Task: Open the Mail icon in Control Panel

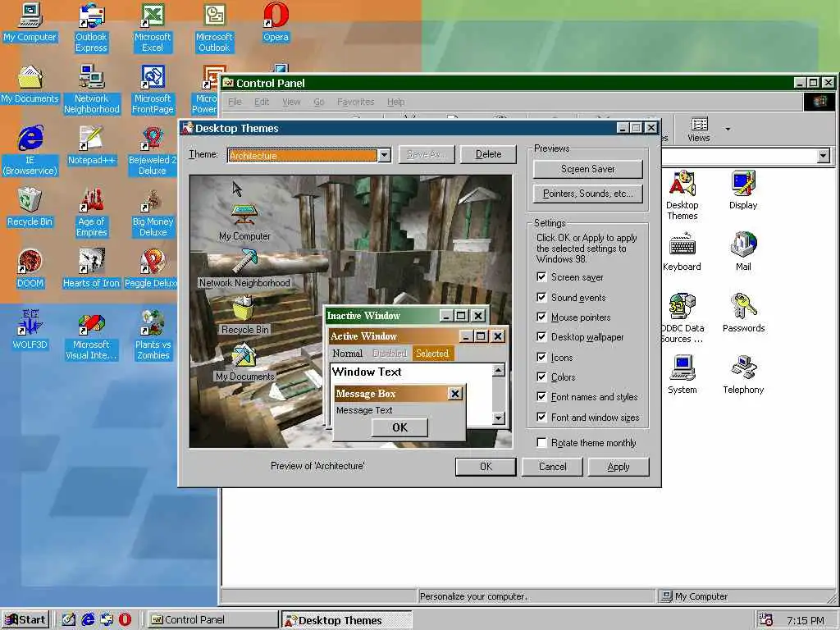Action: click(743, 252)
